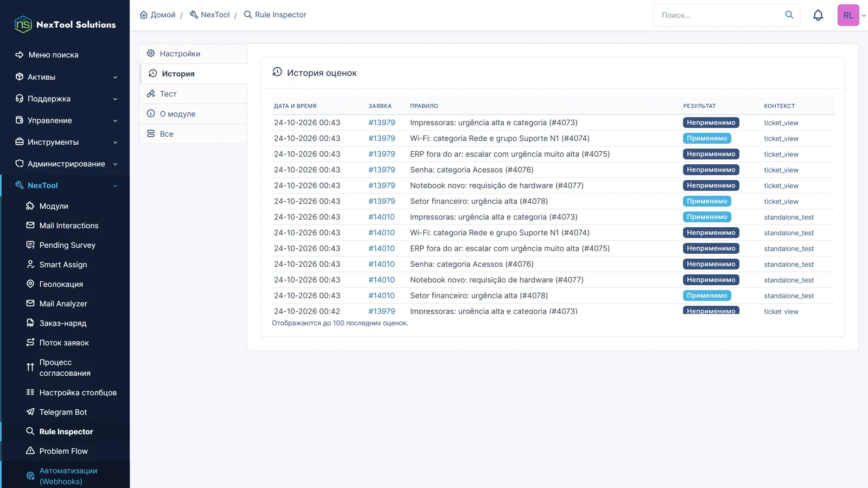The width and height of the screenshot is (868, 488).
Task: Click Применимо badge in Setor financeiro ticket_view row
Action: click(x=707, y=201)
